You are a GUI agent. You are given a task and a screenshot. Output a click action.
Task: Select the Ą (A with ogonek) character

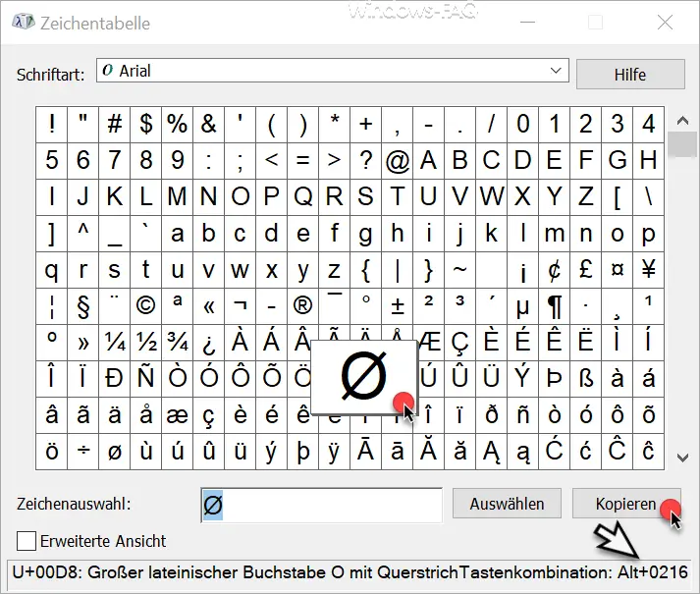[492, 451]
